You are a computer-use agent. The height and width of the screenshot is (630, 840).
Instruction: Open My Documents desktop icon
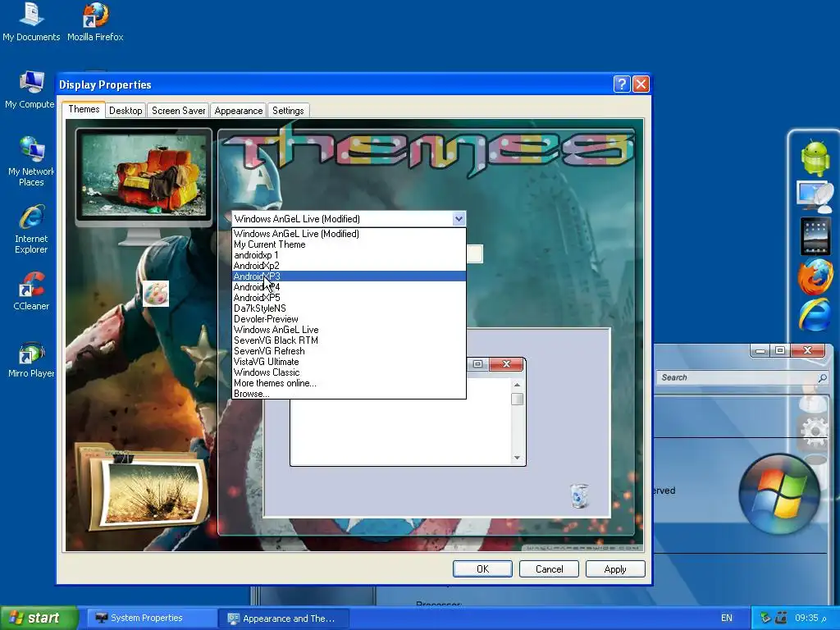pos(31,22)
